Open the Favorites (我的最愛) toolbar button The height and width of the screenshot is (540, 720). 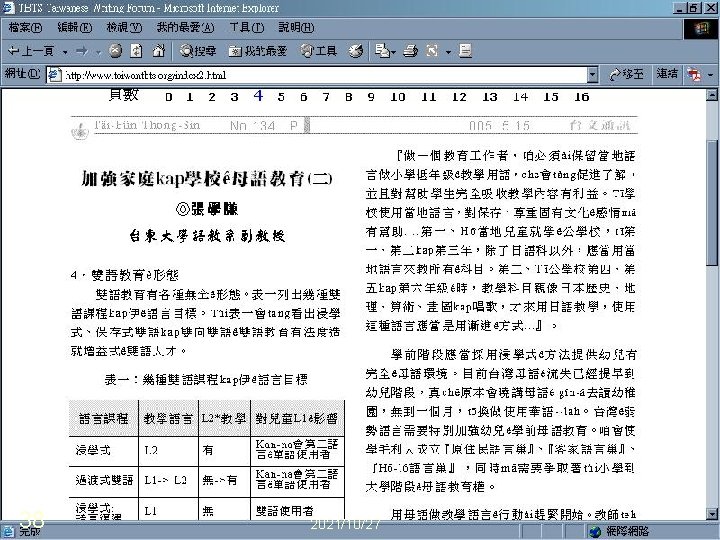click(x=258, y=51)
